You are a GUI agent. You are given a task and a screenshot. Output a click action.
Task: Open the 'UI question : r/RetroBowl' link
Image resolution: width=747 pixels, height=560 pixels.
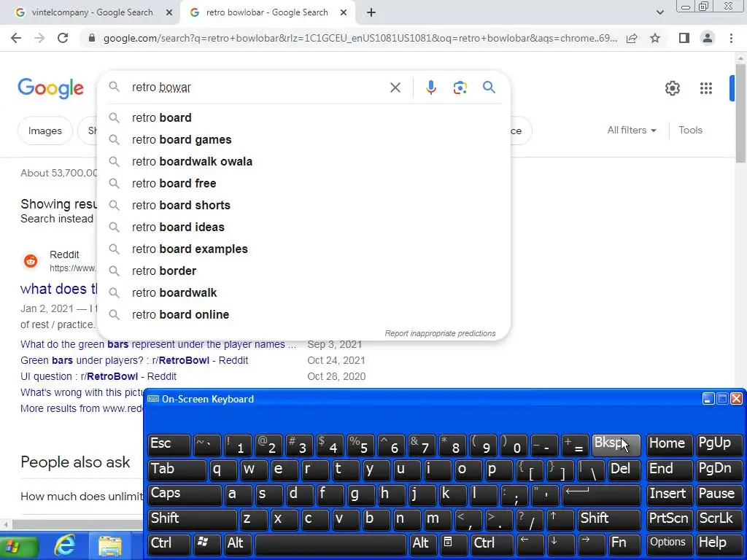[x=98, y=377]
